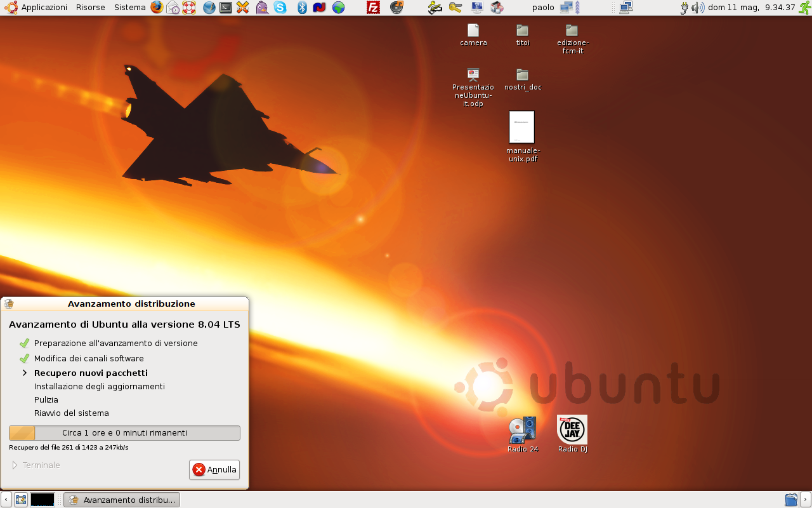Open the keys password manager icon
This screenshot has width=812, height=508.
[x=455, y=8]
